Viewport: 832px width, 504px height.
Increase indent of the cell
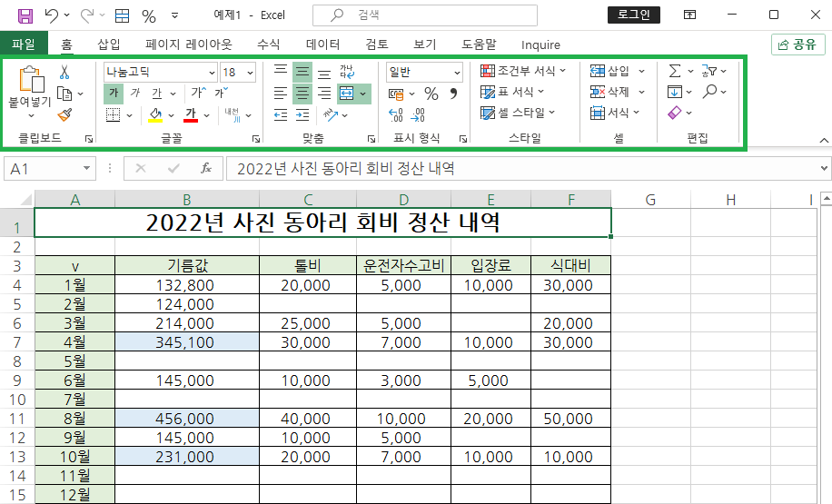pos(302,114)
